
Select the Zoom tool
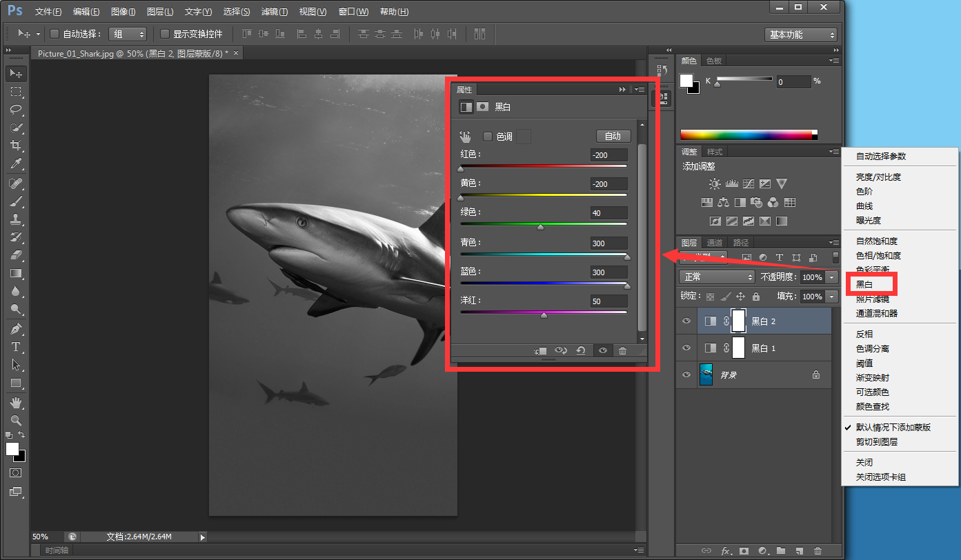pyautogui.click(x=16, y=420)
